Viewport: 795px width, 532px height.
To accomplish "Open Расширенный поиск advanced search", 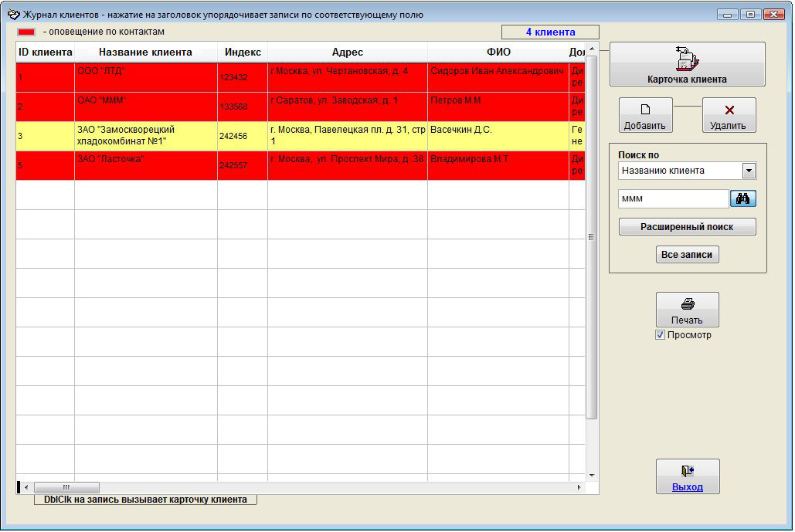I will [687, 227].
